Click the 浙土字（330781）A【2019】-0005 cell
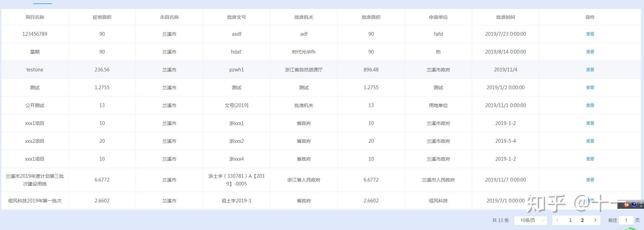Screen dimensions: 644x230 pos(236,180)
